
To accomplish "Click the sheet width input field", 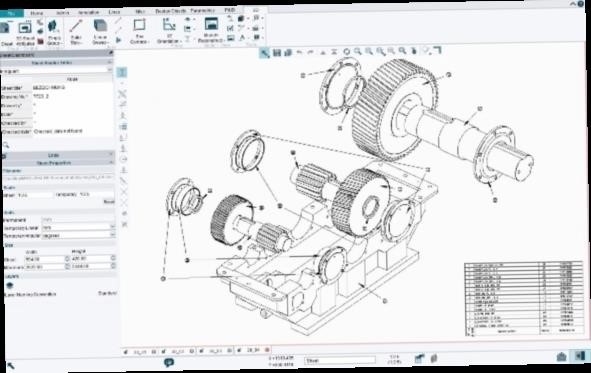I will click(44, 259).
